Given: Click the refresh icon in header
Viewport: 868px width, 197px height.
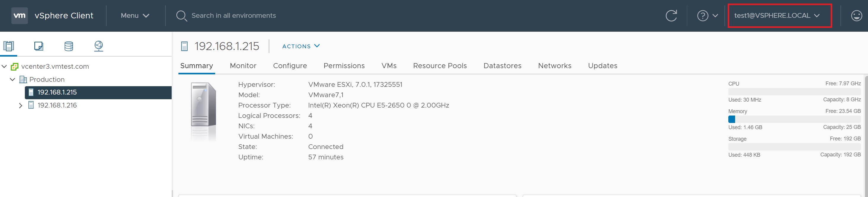Looking at the screenshot, I should click(x=671, y=15).
